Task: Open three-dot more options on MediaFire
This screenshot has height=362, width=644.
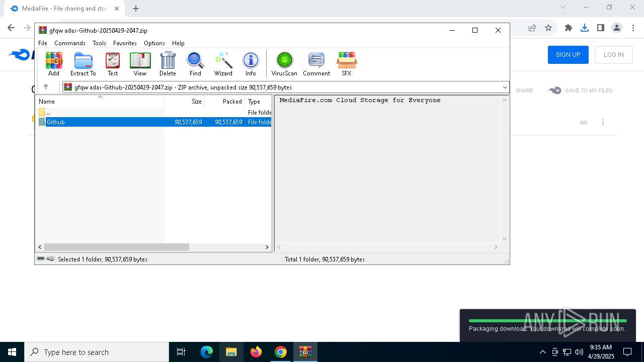Action: 603,122
